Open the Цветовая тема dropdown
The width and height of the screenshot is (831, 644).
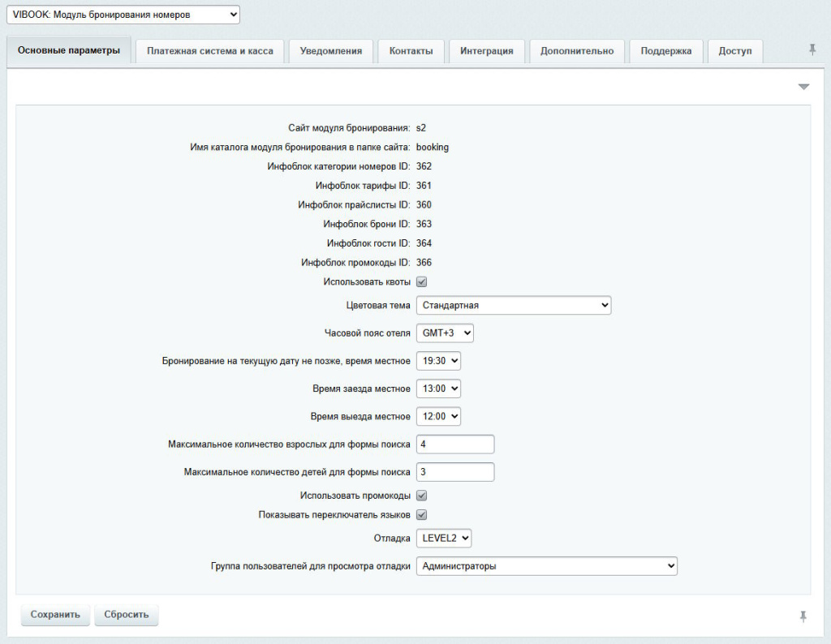tap(513, 305)
